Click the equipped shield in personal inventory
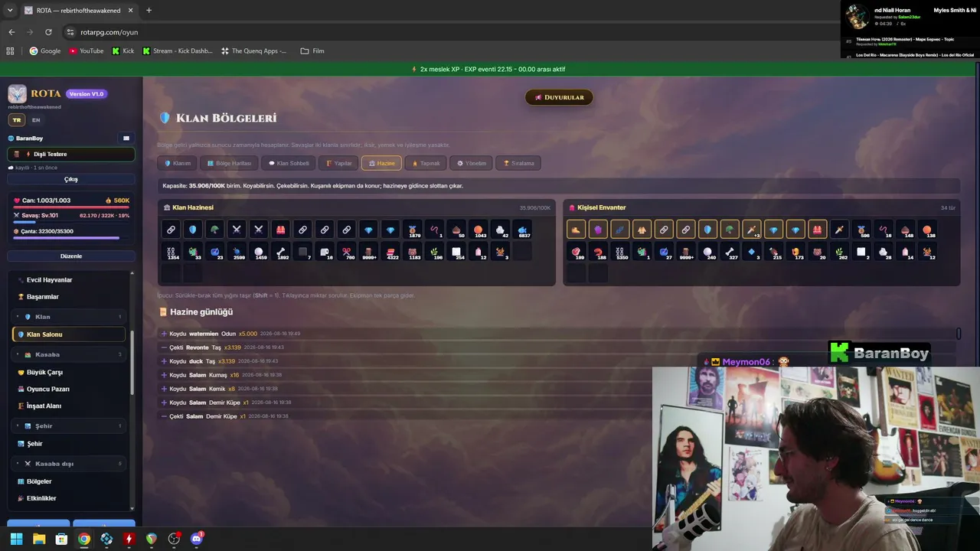 708,230
